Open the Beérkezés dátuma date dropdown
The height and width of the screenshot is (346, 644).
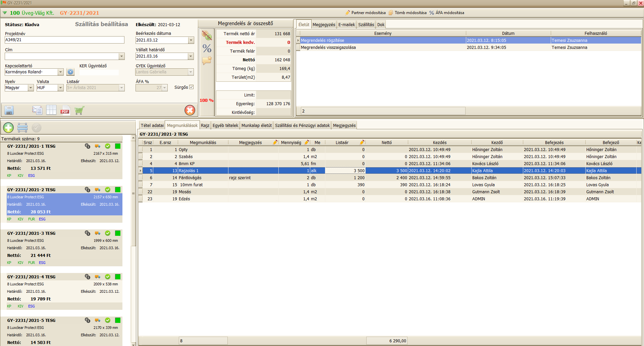click(191, 40)
